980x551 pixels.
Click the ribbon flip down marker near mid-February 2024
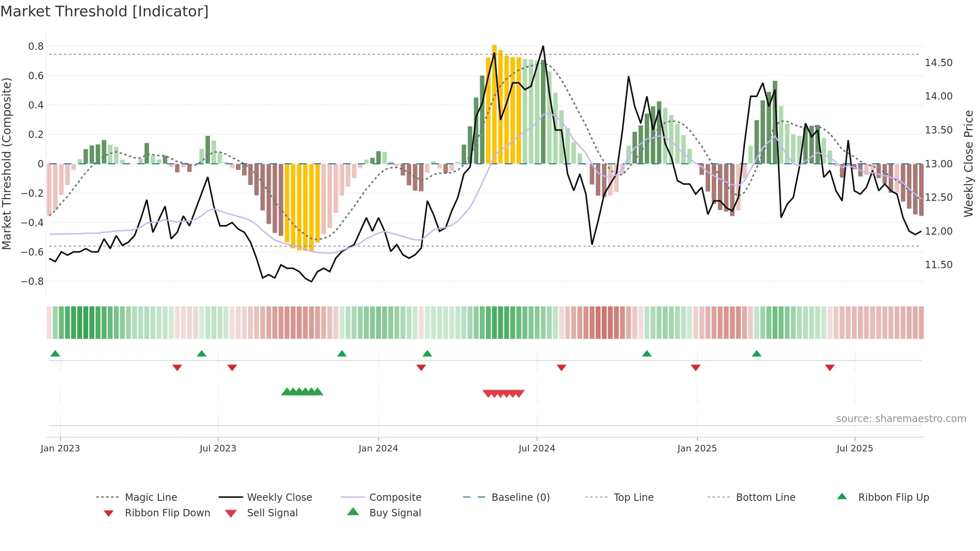(x=421, y=368)
